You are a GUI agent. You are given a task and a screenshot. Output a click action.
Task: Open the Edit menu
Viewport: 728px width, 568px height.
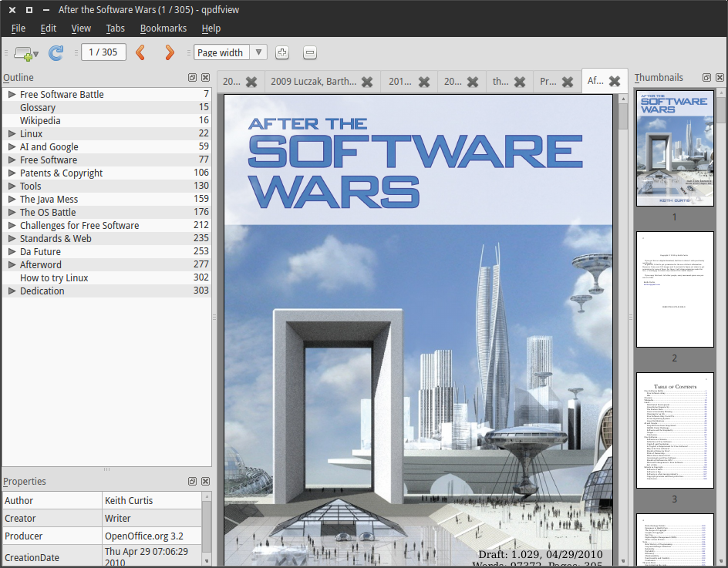[49, 29]
